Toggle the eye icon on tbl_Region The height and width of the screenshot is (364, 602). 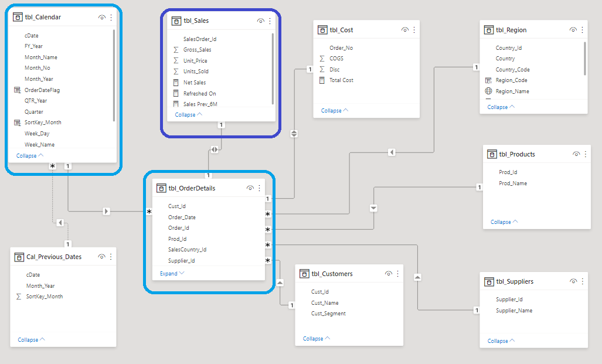point(573,29)
